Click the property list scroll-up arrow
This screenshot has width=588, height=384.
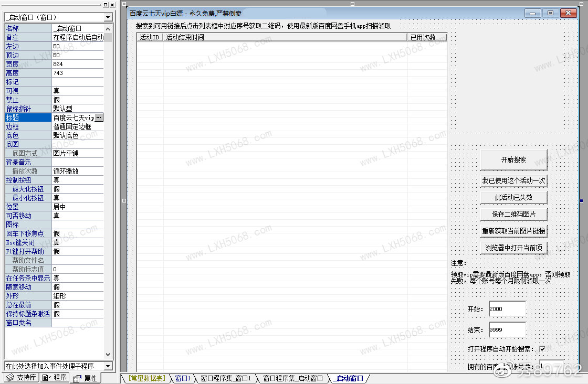(x=108, y=28)
